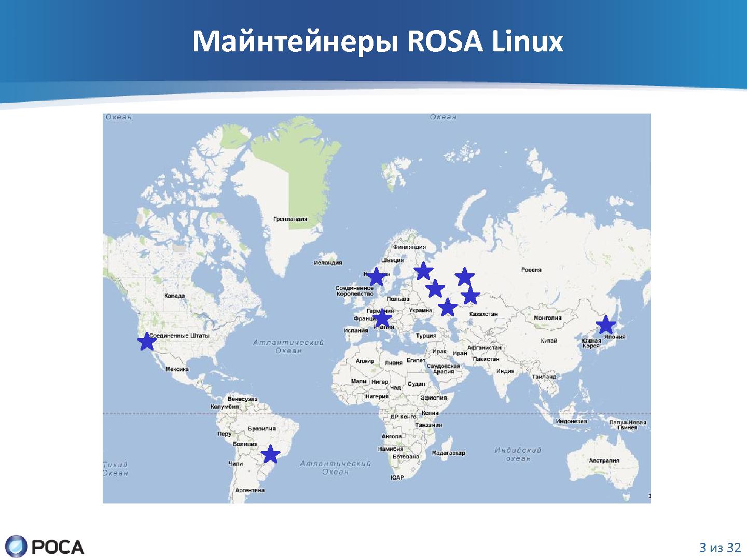747x560 pixels.
Task: Click the 'Испания' map label
Action: (356, 331)
